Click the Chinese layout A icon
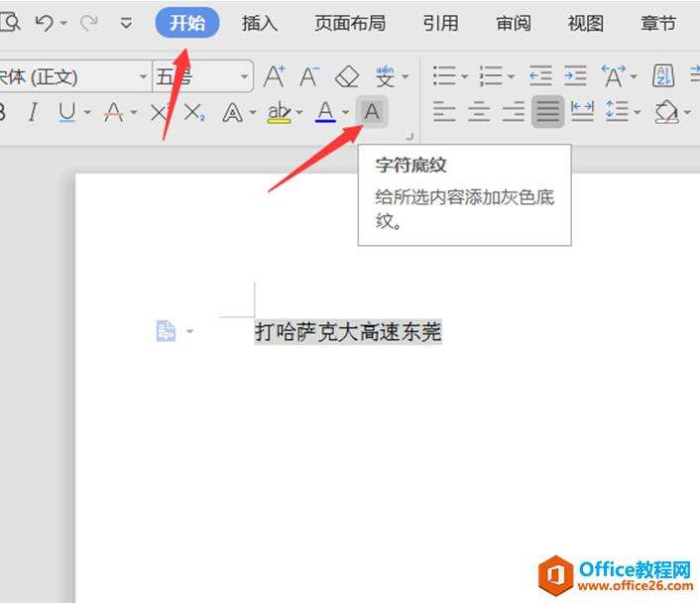Image resolution: width=700 pixels, height=603 pixels. pos(614,76)
